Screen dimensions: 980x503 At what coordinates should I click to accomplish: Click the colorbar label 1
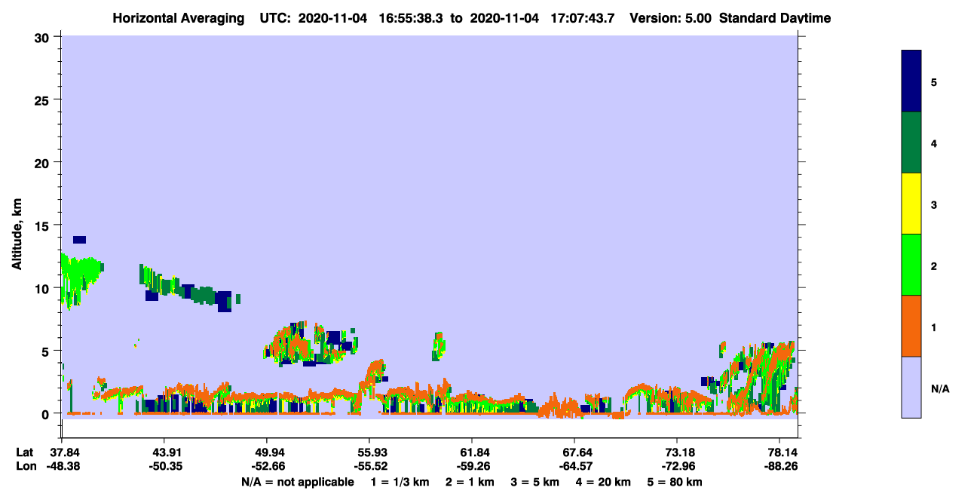[x=934, y=327]
